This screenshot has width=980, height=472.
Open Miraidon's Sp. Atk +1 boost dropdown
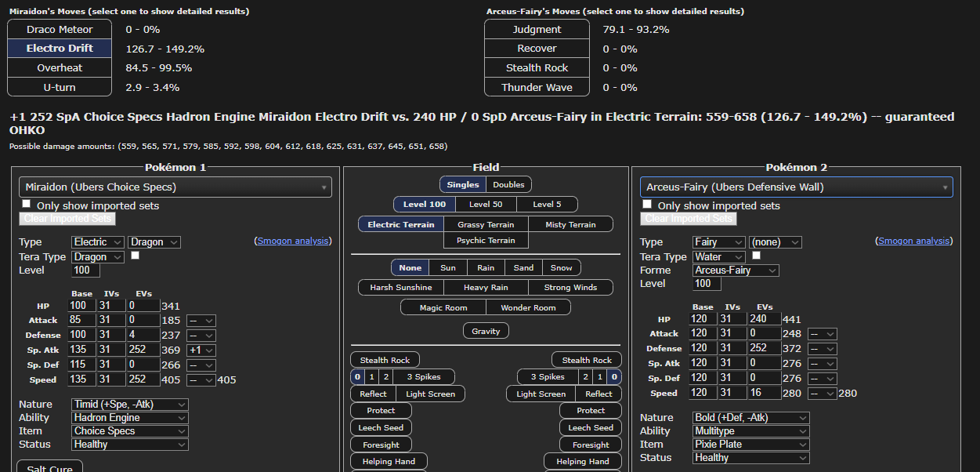201,350
